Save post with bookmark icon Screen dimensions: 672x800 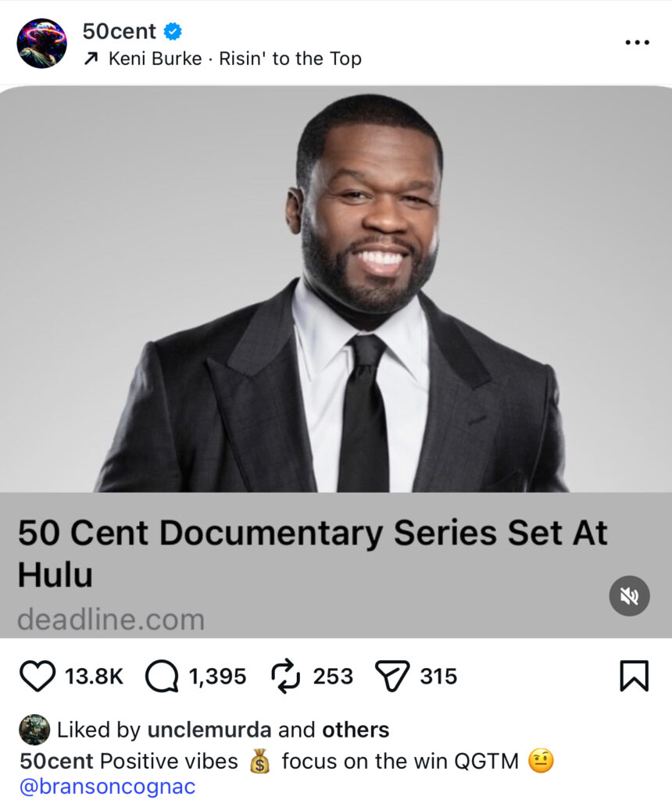point(634,676)
